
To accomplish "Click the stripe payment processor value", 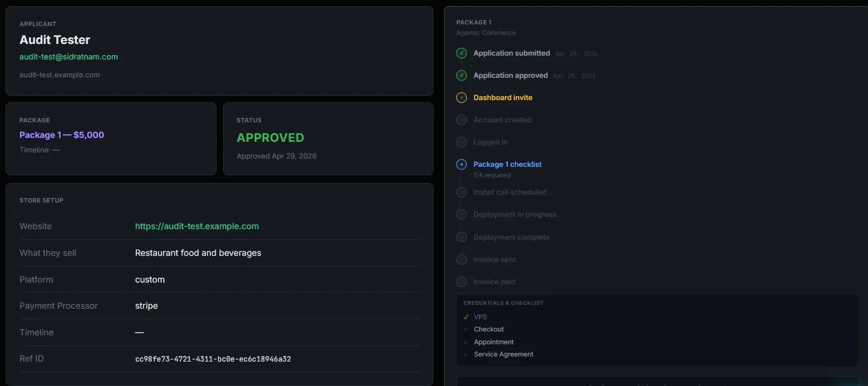I will click(x=146, y=306).
